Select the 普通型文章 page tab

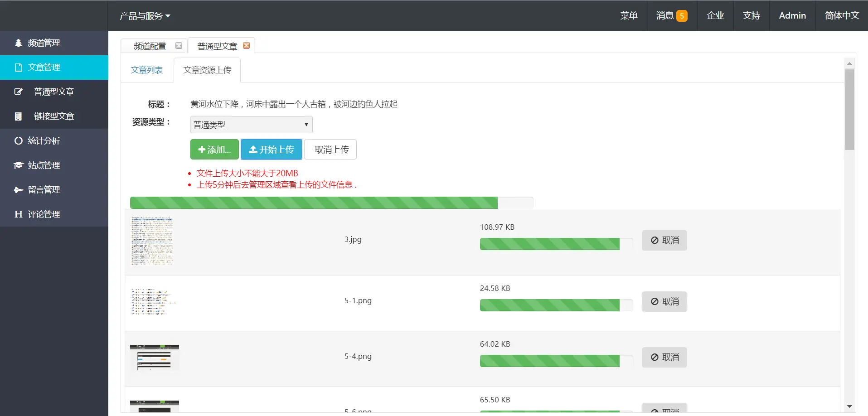tap(217, 46)
